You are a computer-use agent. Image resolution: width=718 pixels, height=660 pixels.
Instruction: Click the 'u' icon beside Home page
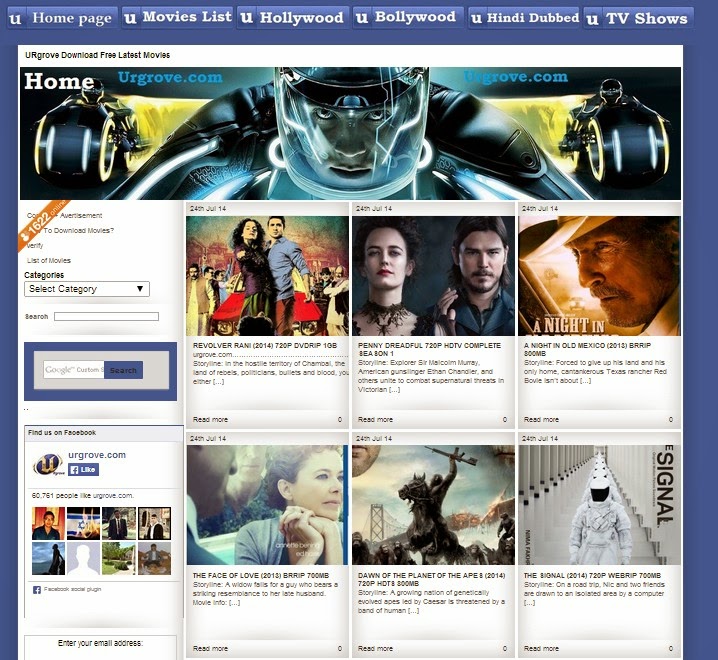pos(16,18)
